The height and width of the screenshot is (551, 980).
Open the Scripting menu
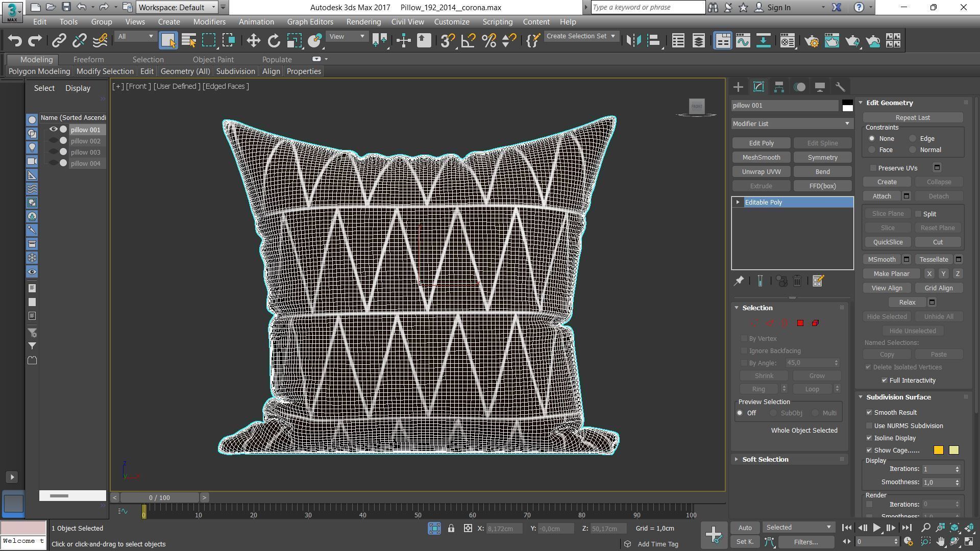497,22
